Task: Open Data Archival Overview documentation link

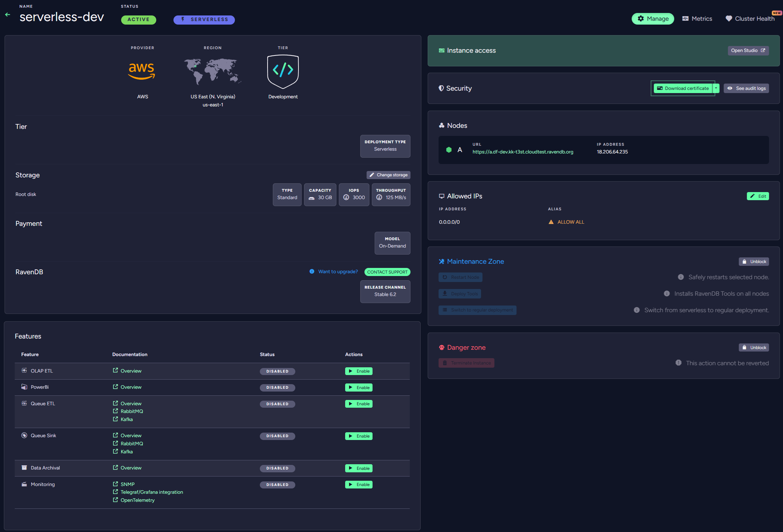Action: pos(127,468)
